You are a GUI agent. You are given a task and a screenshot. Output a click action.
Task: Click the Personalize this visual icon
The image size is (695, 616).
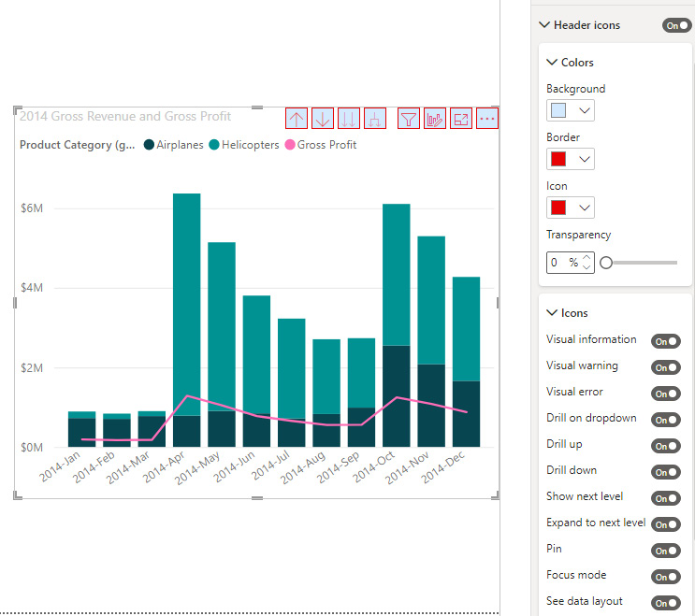(x=435, y=119)
